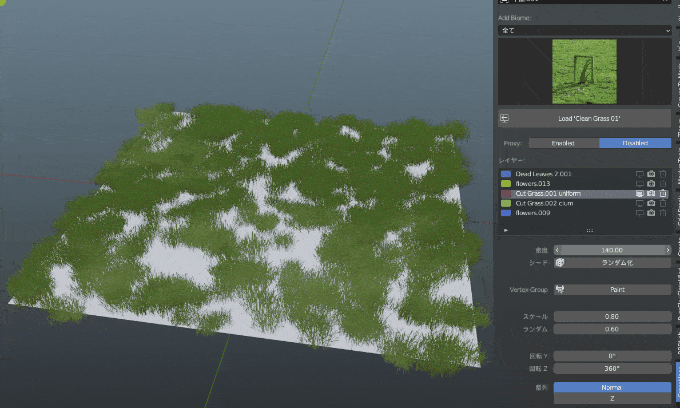
Task: Set Proxy to Disabled
Action: [635, 143]
